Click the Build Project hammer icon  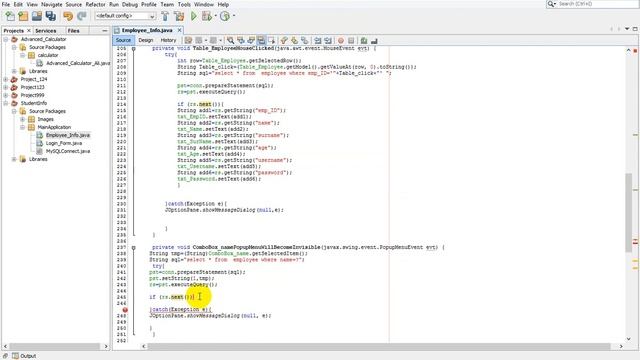click(x=165, y=16)
